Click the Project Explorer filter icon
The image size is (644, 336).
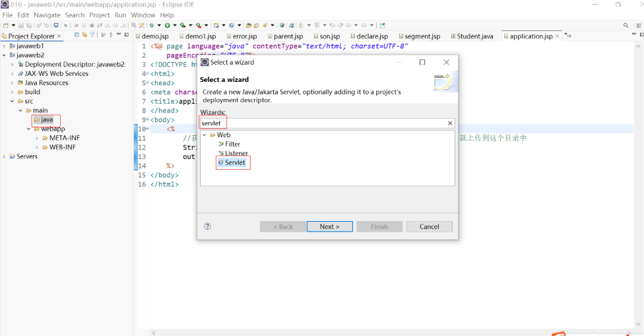92,35
